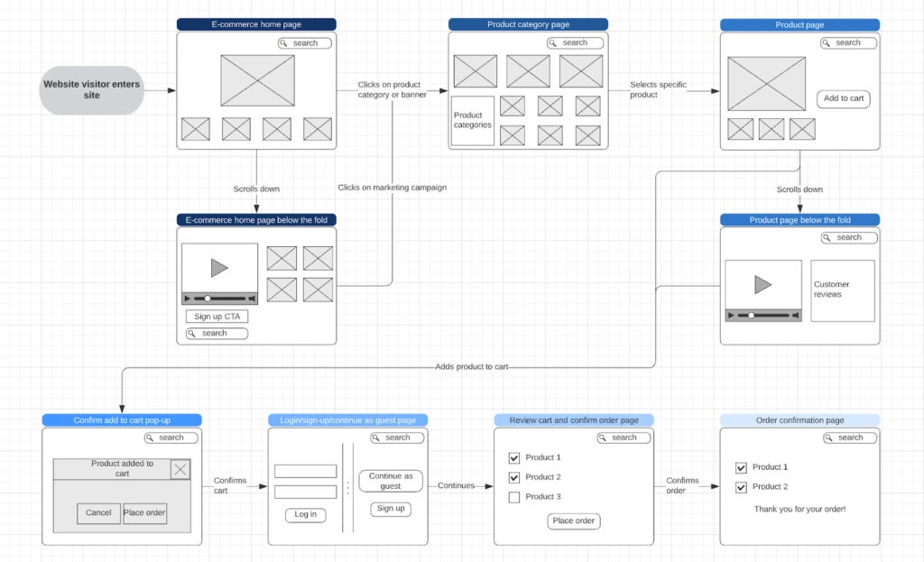Uncheck Product 2 checkbox on Review cart page
The image size is (924, 562).
513,477
